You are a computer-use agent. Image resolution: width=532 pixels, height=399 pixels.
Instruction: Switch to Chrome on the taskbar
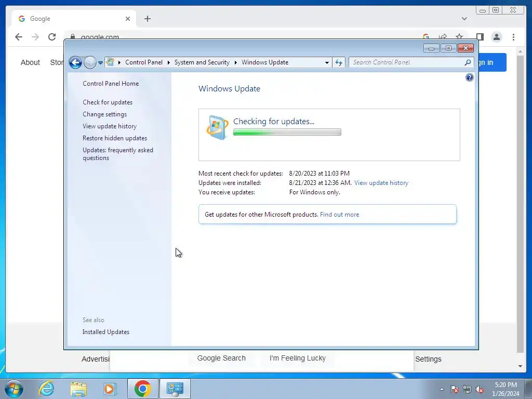coord(142,389)
